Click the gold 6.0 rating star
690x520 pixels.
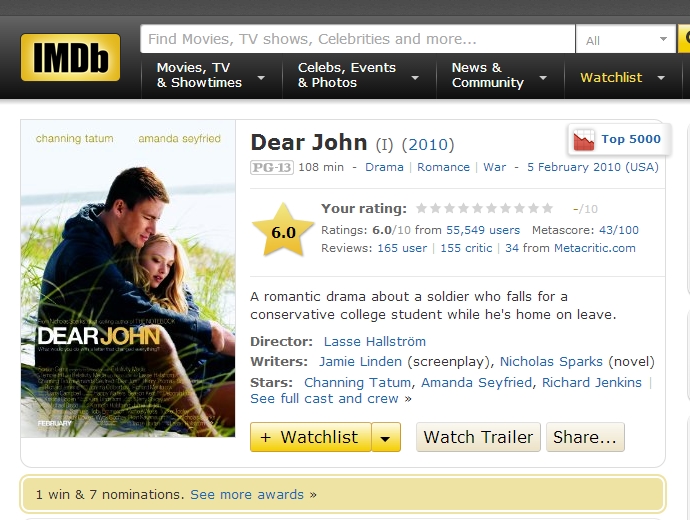tap(283, 231)
